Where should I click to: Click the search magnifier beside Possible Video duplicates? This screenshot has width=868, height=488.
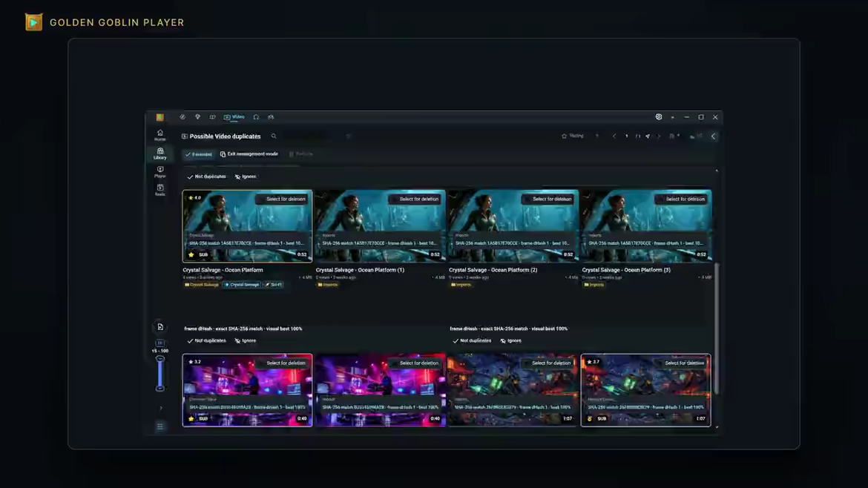point(274,136)
